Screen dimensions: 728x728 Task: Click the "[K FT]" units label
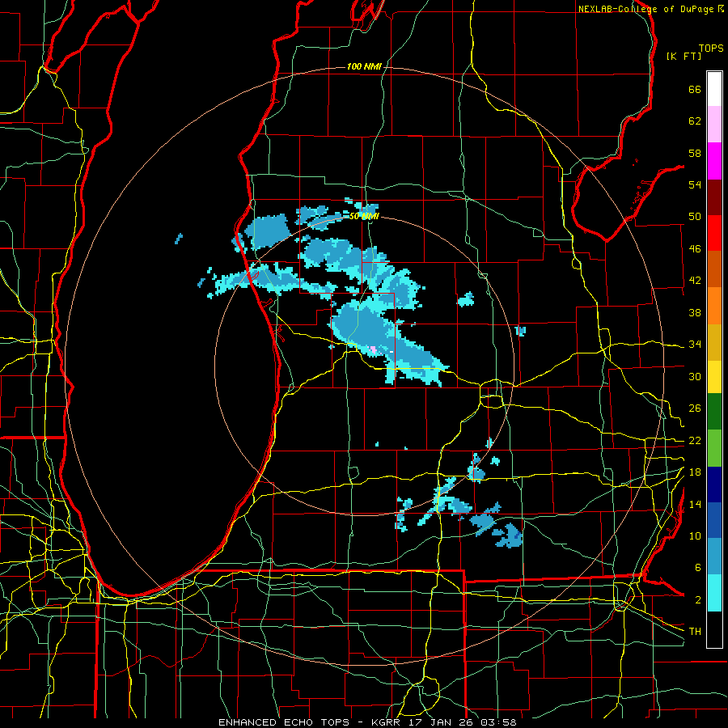[684, 57]
